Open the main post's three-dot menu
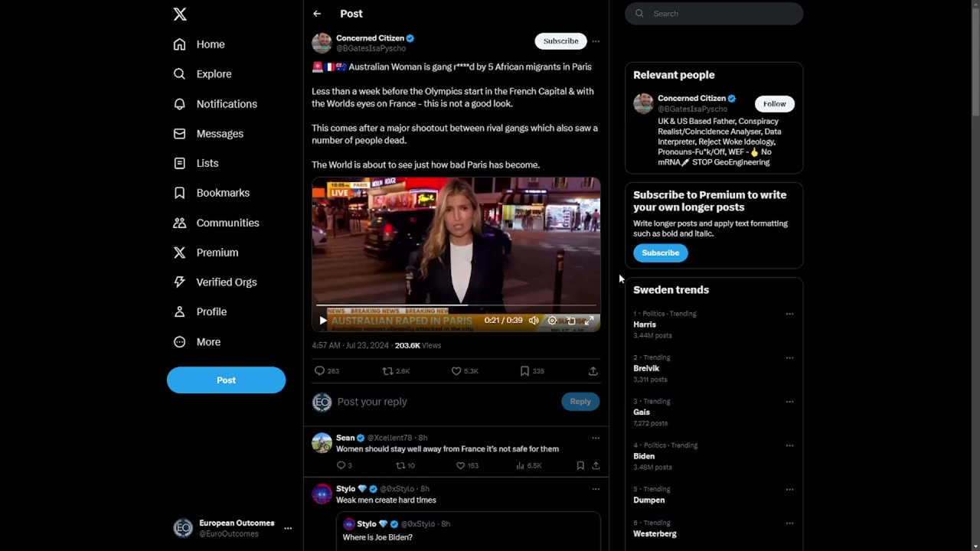This screenshot has width=980, height=551. click(596, 41)
